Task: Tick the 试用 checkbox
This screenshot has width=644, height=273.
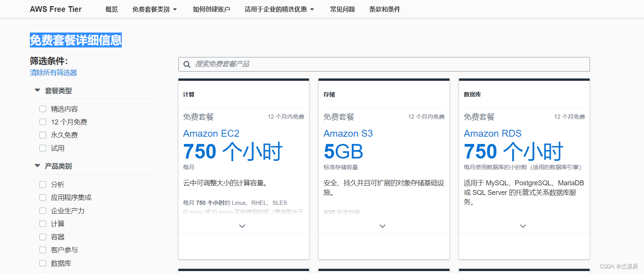Action: (43, 148)
